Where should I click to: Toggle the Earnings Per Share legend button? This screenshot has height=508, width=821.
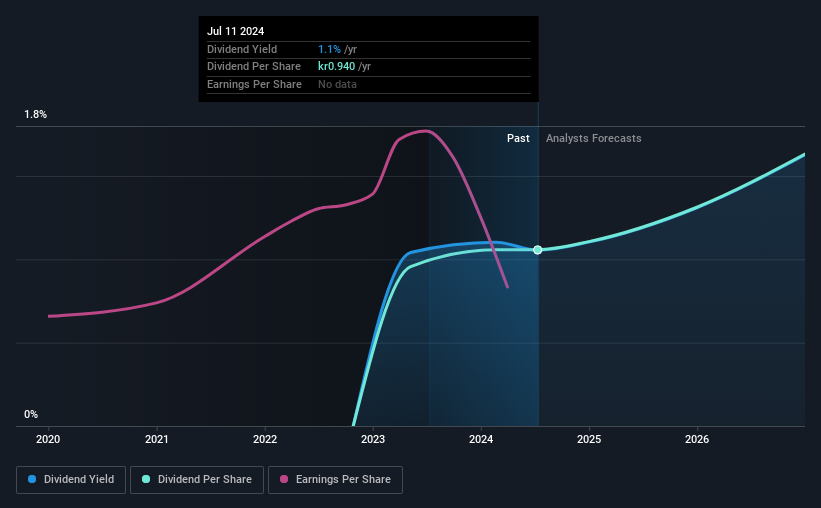pyautogui.click(x=335, y=480)
